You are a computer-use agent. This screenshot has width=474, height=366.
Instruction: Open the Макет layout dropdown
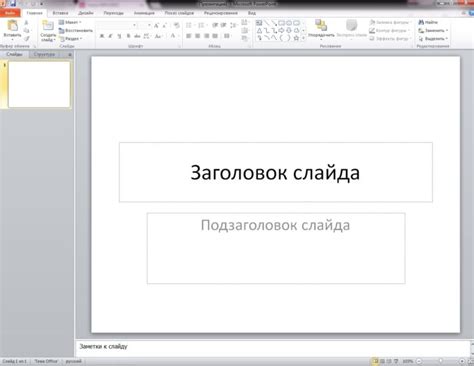70,22
